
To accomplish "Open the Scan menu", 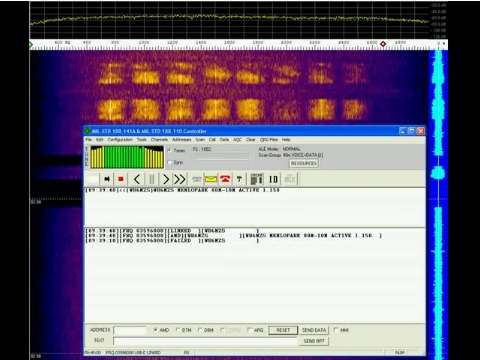I will [200, 140].
